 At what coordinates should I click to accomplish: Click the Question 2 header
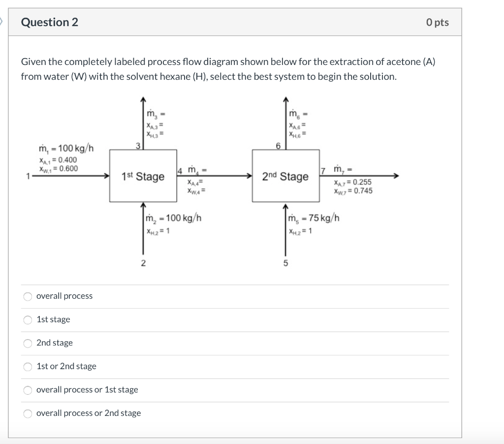49,22
